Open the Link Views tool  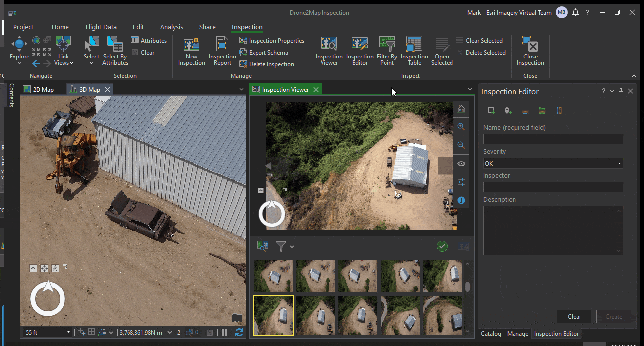[x=63, y=50]
